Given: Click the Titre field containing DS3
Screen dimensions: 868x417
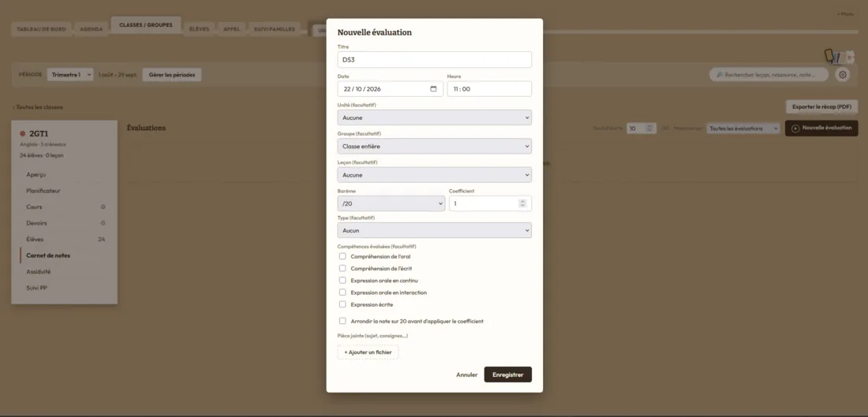Looking at the screenshot, I should [x=435, y=60].
